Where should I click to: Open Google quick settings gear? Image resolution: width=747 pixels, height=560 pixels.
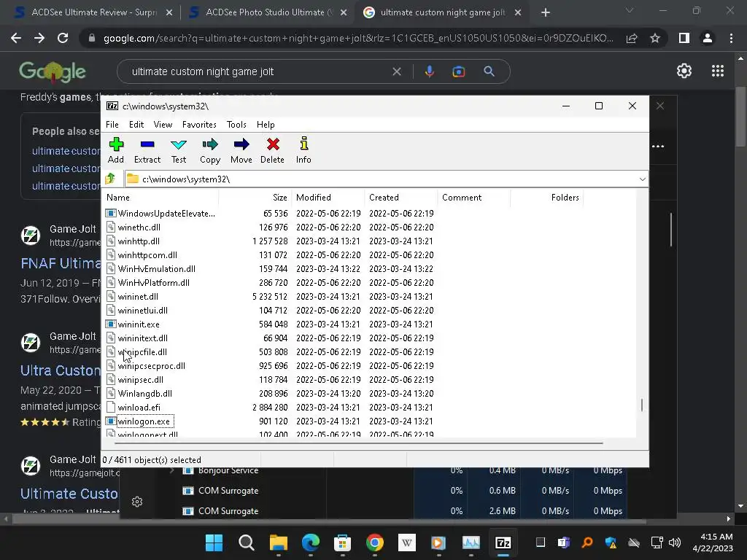[684, 71]
